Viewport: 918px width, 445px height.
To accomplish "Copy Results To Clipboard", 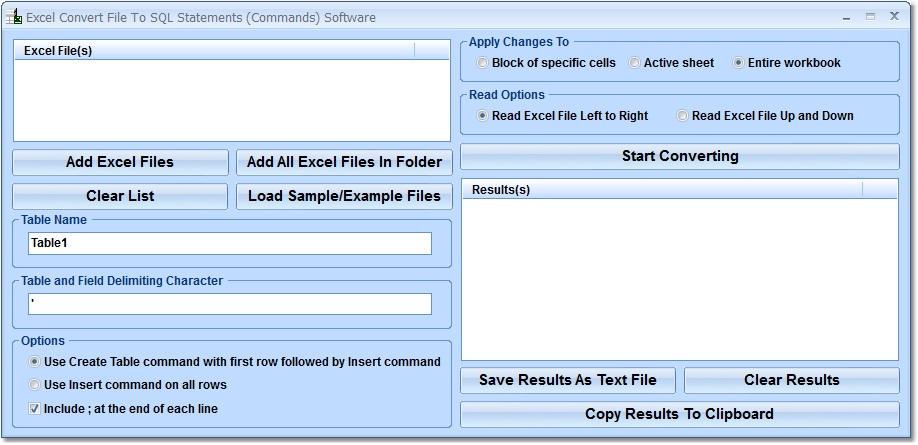I will click(x=680, y=414).
